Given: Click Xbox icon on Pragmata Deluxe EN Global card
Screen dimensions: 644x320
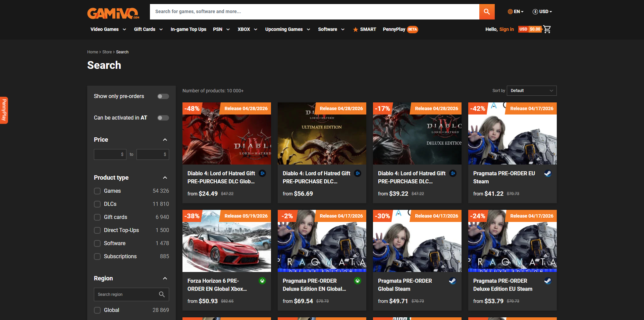Looking at the screenshot, I should (358, 281).
